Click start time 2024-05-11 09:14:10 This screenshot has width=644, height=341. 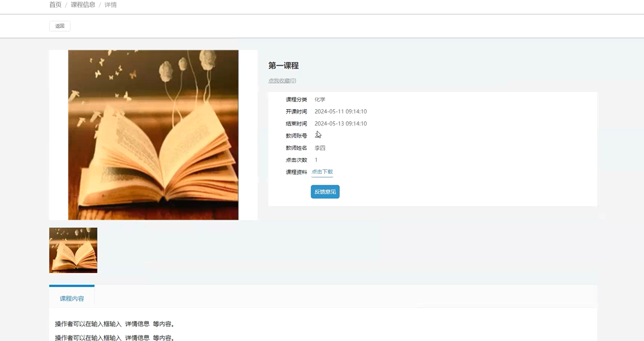pyautogui.click(x=341, y=111)
